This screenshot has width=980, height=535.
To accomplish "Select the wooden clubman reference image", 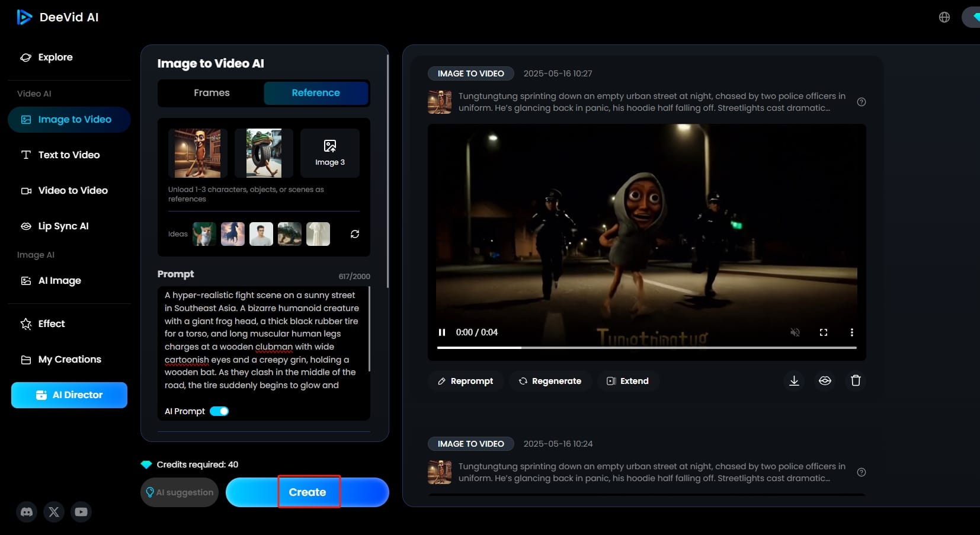I will pos(198,153).
